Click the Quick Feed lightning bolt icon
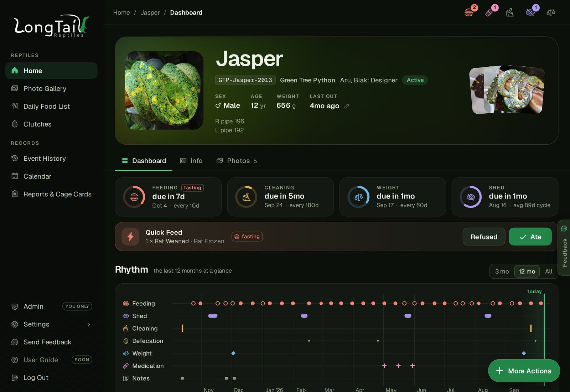The height and width of the screenshot is (392, 570). pos(130,237)
